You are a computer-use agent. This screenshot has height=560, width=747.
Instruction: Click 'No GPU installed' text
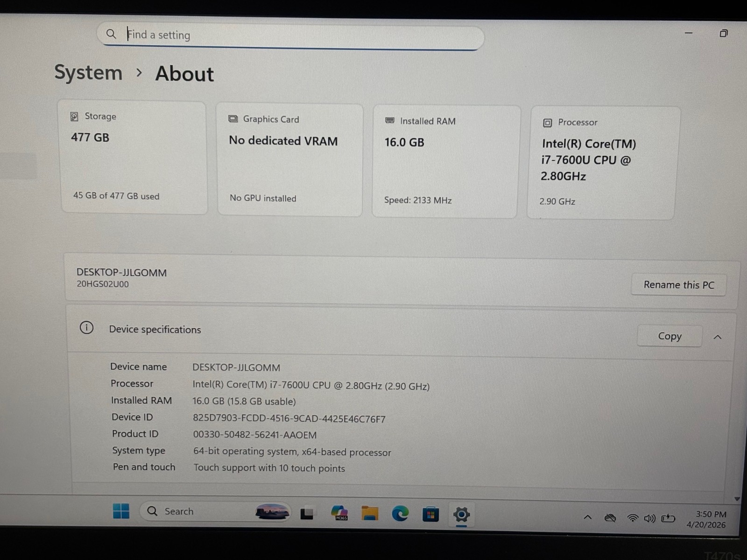[263, 198]
